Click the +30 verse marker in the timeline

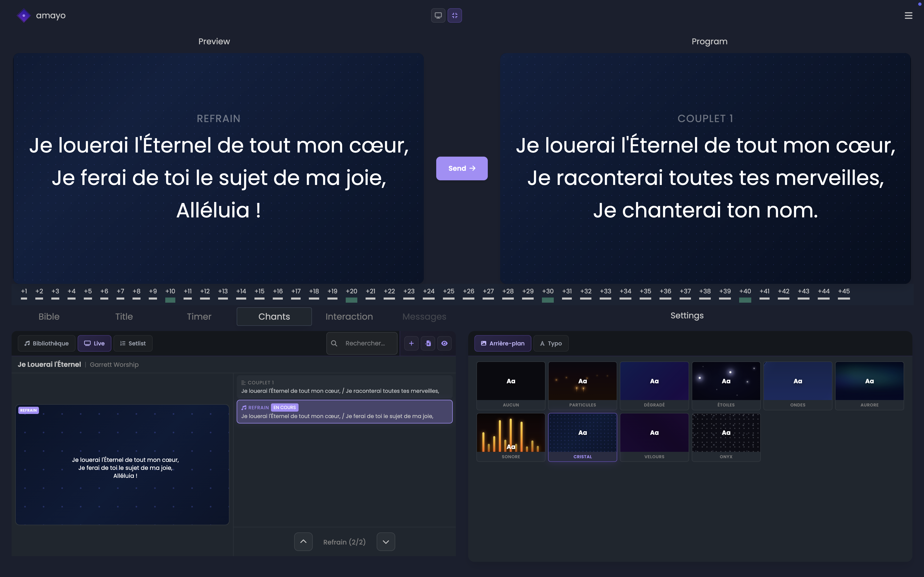coord(548,294)
